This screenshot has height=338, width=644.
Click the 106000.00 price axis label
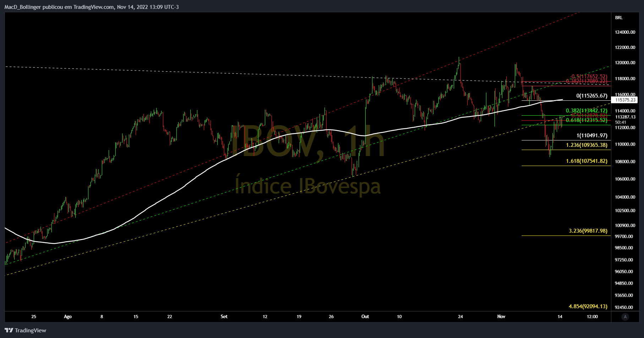click(x=625, y=179)
